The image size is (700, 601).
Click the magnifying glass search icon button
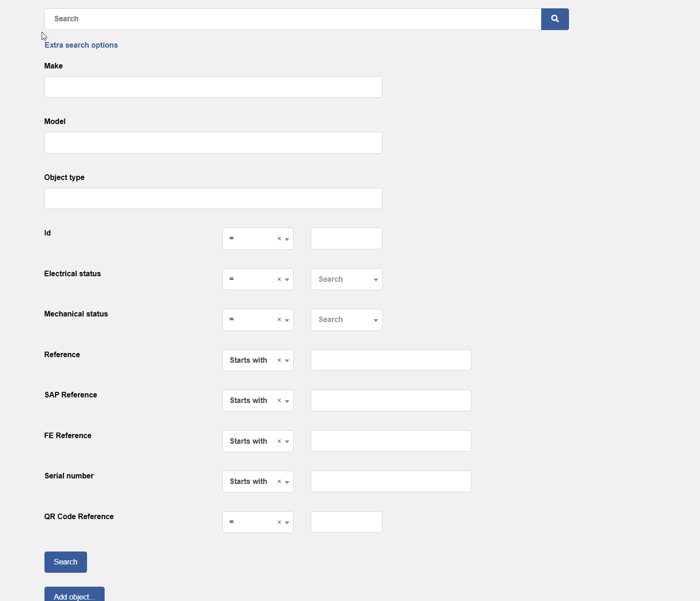click(555, 19)
